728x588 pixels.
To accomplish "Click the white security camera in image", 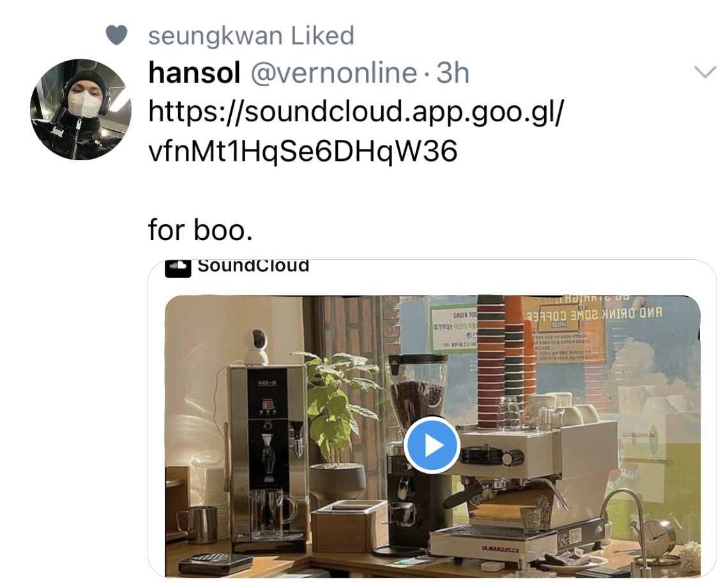I will [256, 347].
